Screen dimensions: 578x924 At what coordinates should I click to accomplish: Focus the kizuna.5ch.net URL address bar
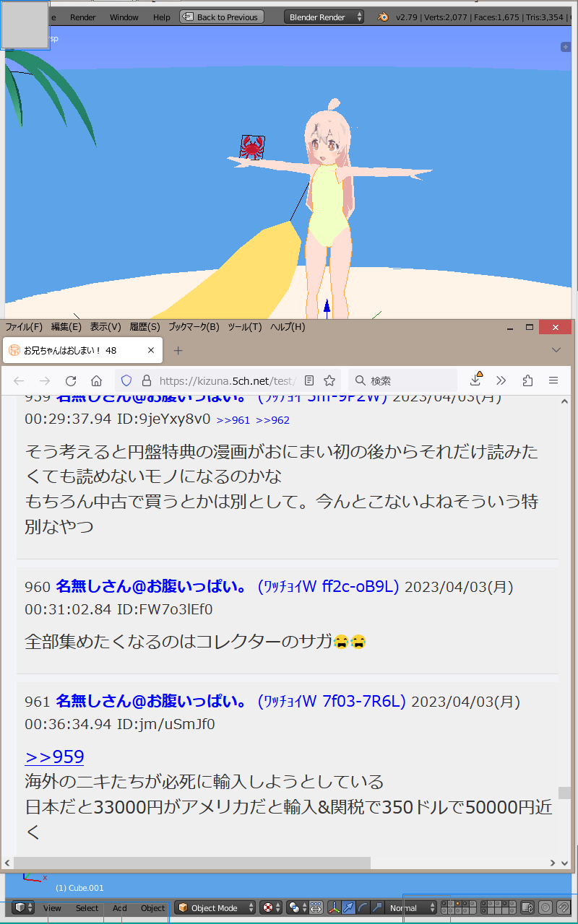click(227, 380)
